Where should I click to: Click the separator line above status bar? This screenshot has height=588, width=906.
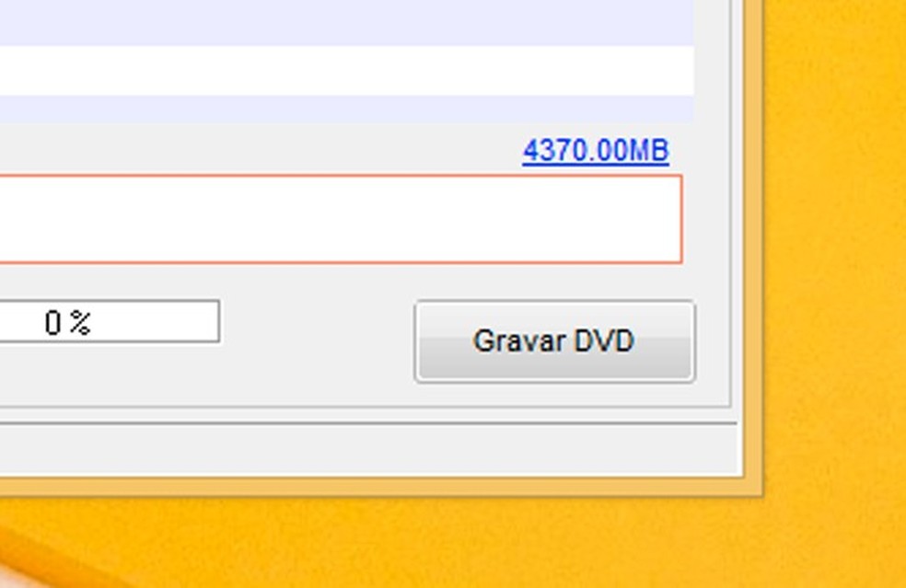[x=368, y=423]
